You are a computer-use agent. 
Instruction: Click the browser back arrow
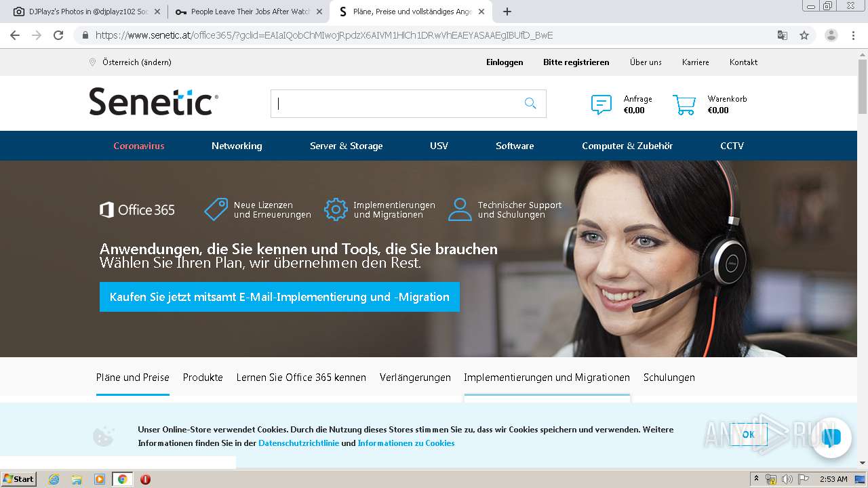click(15, 35)
